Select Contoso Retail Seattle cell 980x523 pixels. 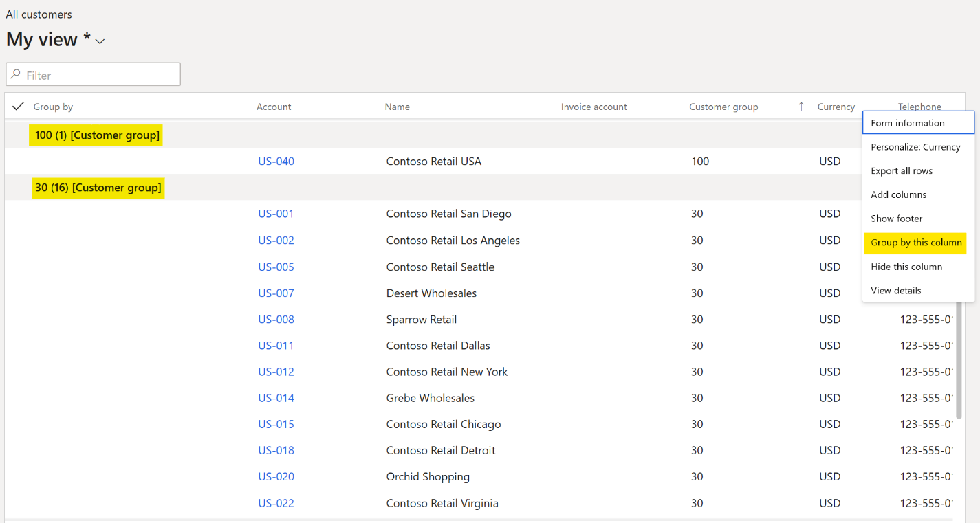pyautogui.click(x=441, y=267)
